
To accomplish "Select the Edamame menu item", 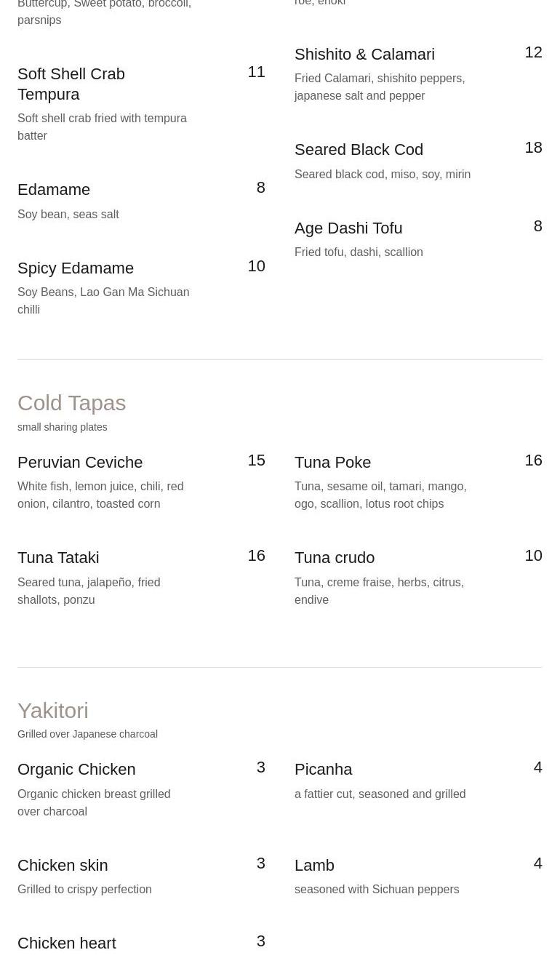I will point(54,190).
